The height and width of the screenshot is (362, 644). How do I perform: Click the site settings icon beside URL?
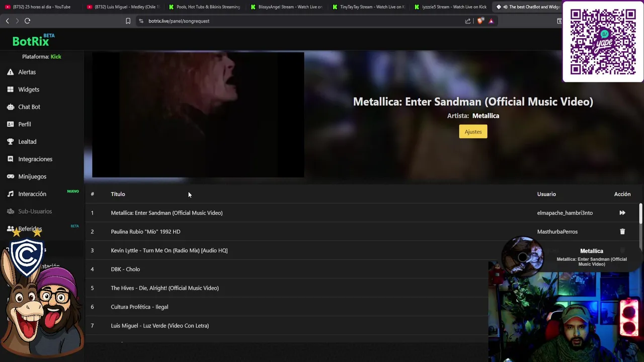[x=141, y=21]
